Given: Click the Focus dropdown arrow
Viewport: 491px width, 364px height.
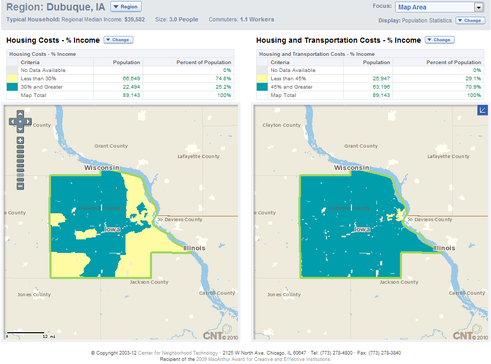Looking at the screenshot, I should click(479, 7).
